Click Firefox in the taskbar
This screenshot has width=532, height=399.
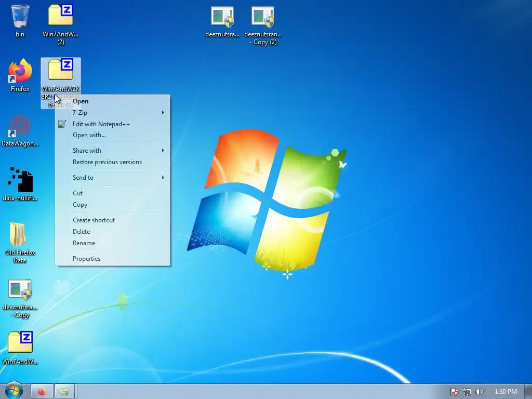pyautogui.click(x=42, y=392)
